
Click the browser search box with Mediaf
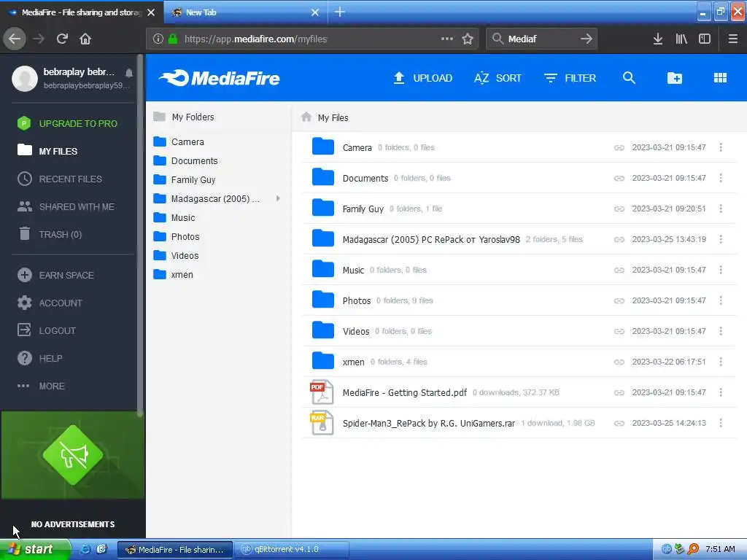point(541,39)
